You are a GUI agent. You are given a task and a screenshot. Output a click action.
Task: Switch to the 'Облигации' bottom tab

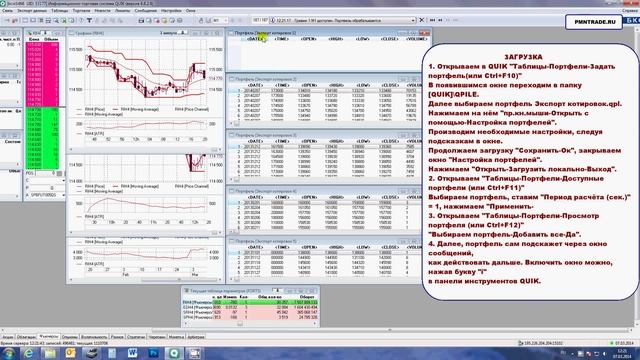click(x=26, y=337)
